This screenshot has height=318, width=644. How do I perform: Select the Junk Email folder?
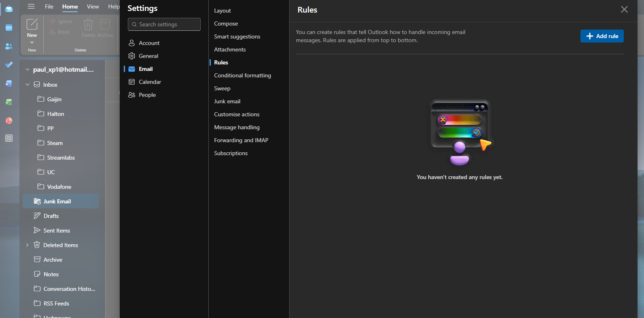coord(61,201)
